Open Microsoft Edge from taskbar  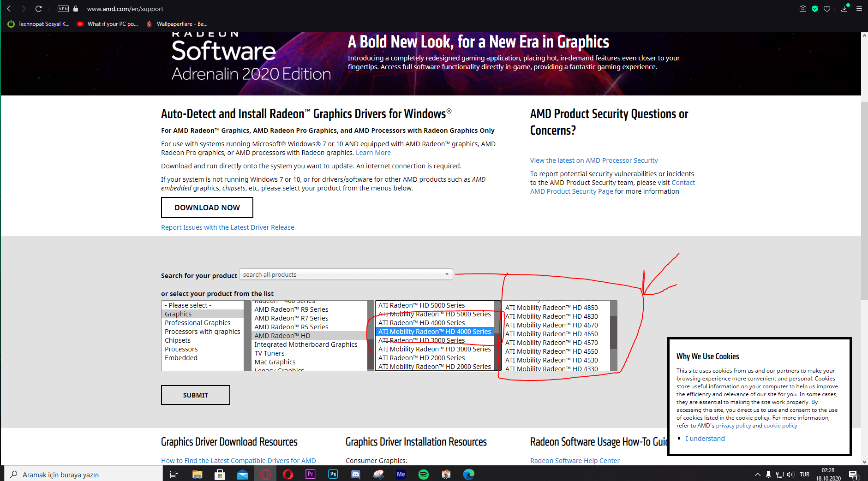[x=468, y=474]
